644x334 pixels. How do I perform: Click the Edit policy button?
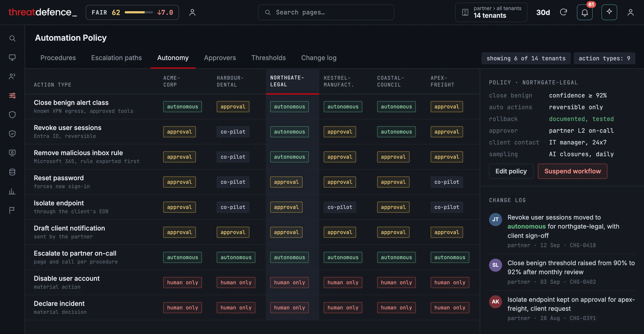(x=511, y=171)
